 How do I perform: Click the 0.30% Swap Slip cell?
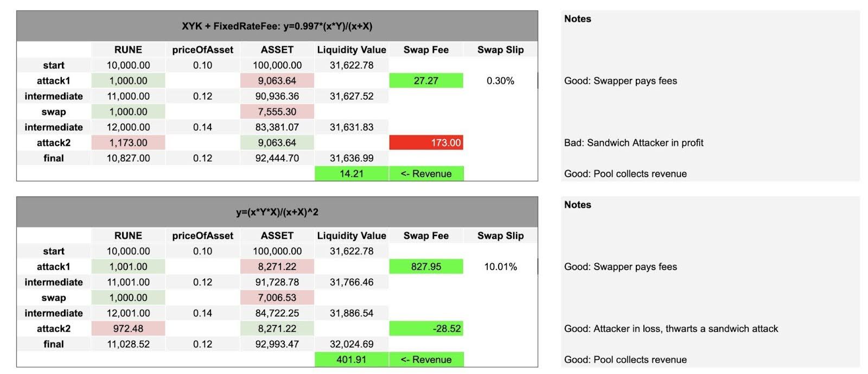500,81
